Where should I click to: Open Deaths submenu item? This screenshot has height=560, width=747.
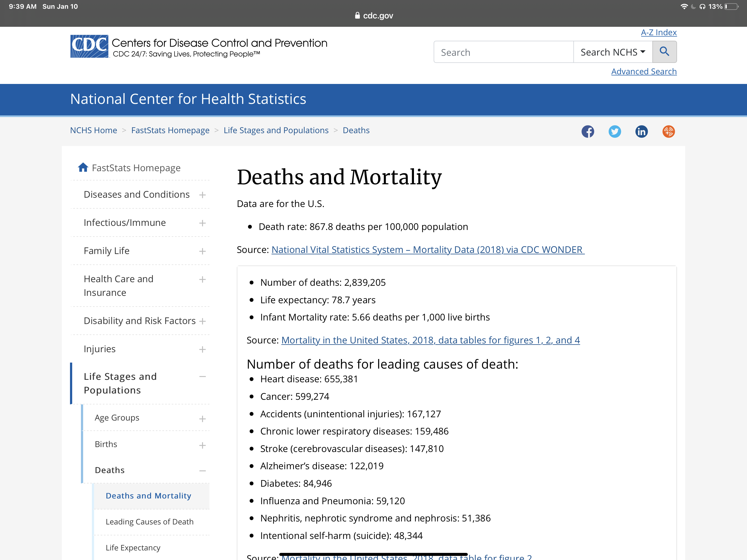click(x=109, y=470)
